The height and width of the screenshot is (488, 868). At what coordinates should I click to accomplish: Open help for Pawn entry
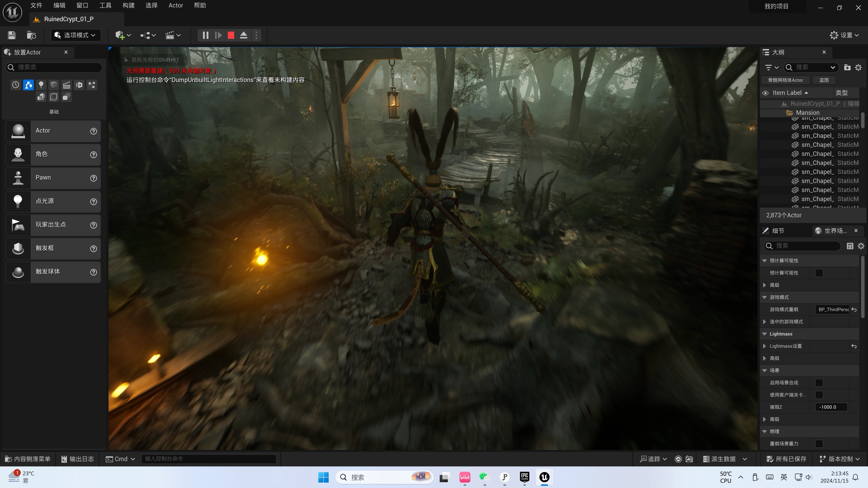pyautogui.click(x=94, y=178)
